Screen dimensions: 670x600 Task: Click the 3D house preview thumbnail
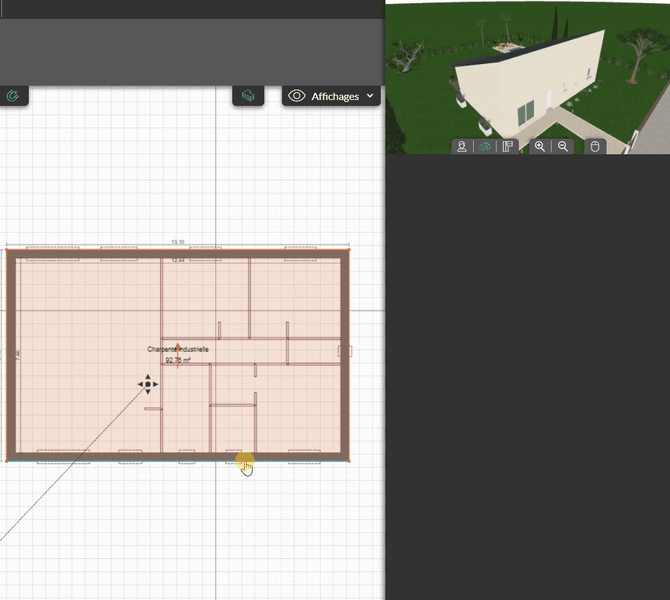[527, 70]
